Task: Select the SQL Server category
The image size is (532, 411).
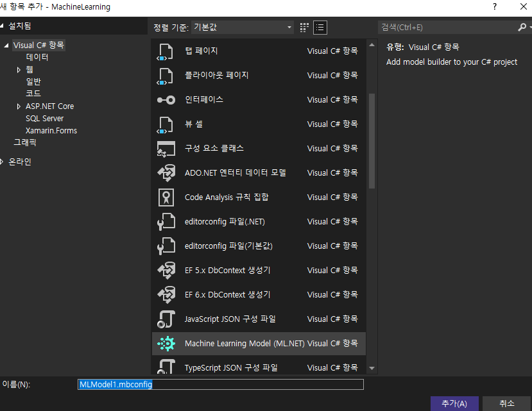Action: (x=44, y=119)
